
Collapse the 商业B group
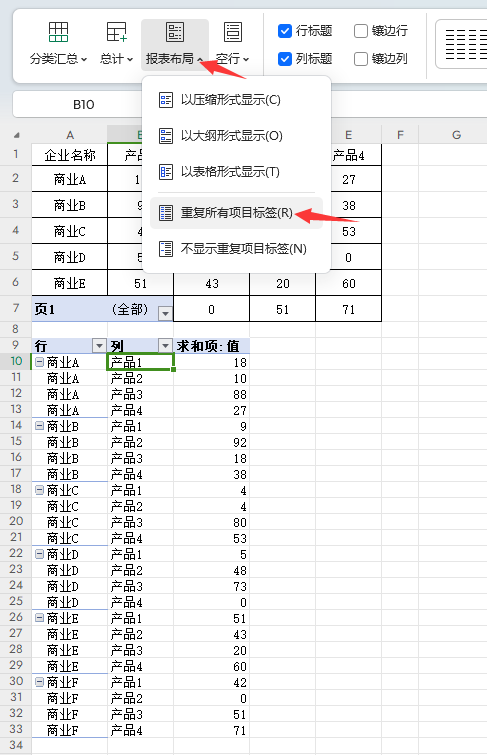pos(39,426)
